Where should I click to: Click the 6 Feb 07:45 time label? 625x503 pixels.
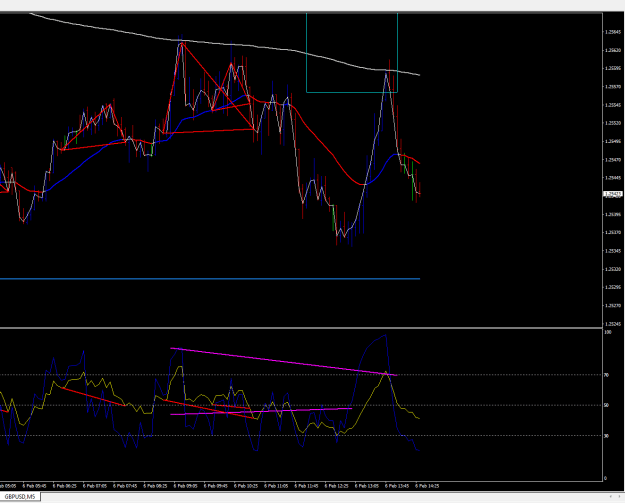[x=125, y=486]
